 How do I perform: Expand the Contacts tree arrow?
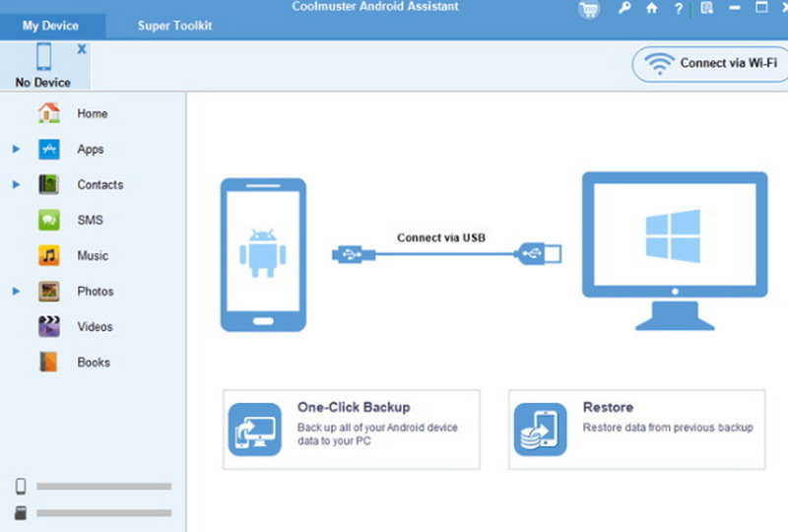click(x=16, y=184)
